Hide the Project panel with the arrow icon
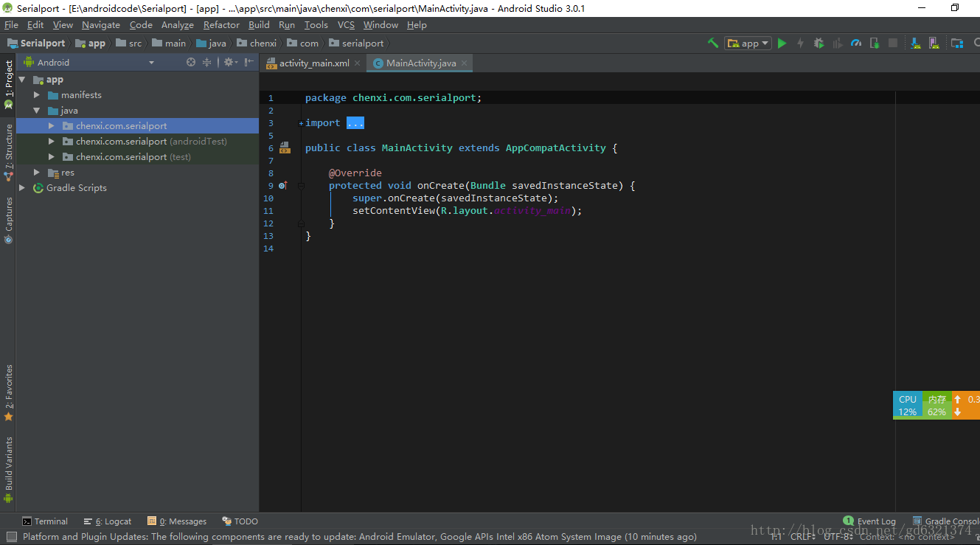 pos(249,63)
